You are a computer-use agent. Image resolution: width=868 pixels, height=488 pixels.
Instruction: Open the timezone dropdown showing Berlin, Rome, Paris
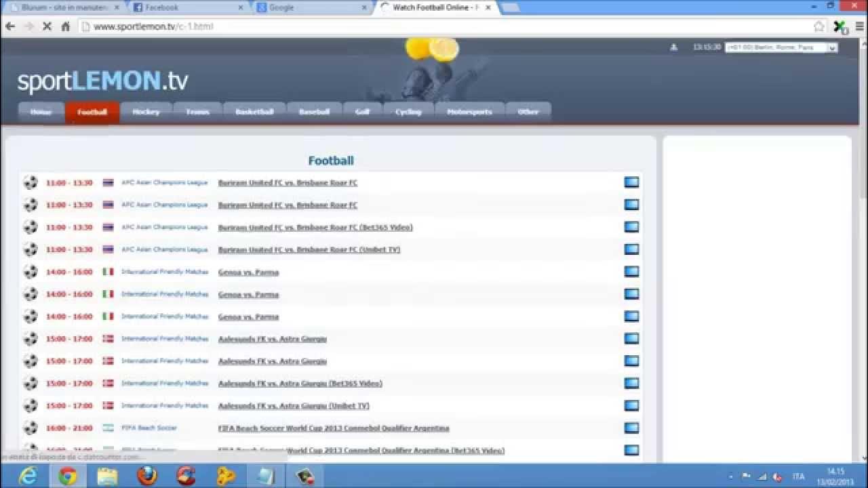pyautogui.click(x=781, y=47)
